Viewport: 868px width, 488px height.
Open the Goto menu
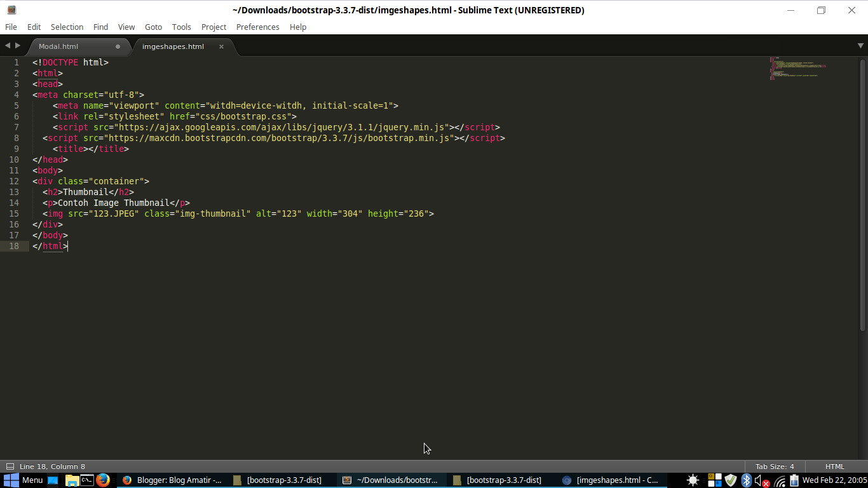(153, 27)
